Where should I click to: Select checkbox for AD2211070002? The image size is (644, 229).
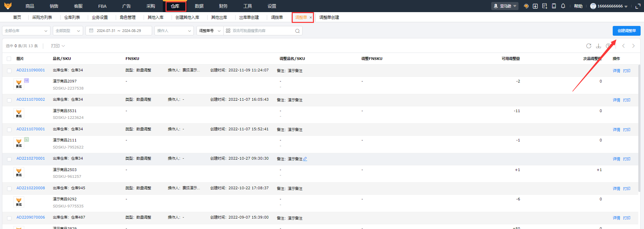9,100
